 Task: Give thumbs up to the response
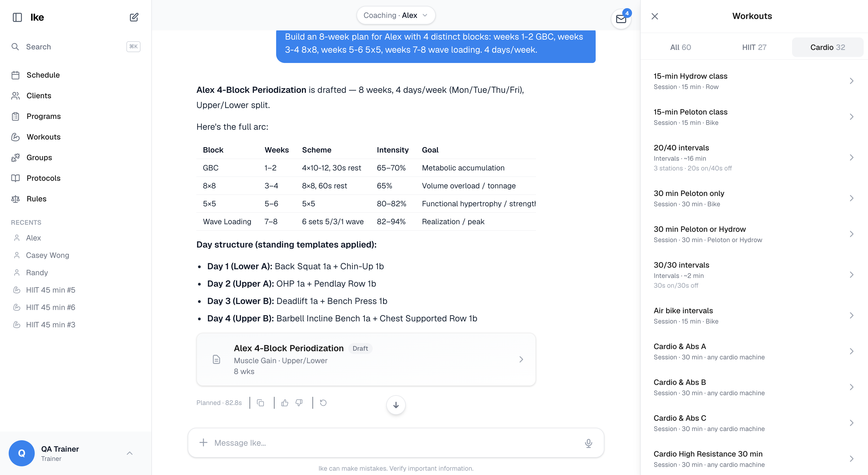point(285,403)
